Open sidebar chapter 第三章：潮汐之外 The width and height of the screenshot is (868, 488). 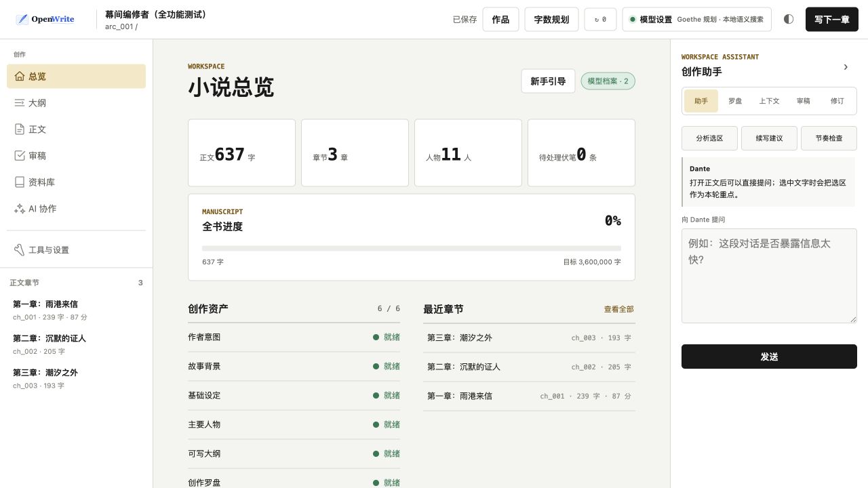(x=76, y=379)
